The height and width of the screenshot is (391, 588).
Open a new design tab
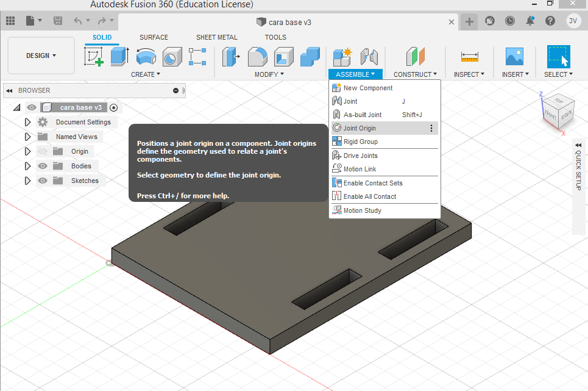point(469,21)
